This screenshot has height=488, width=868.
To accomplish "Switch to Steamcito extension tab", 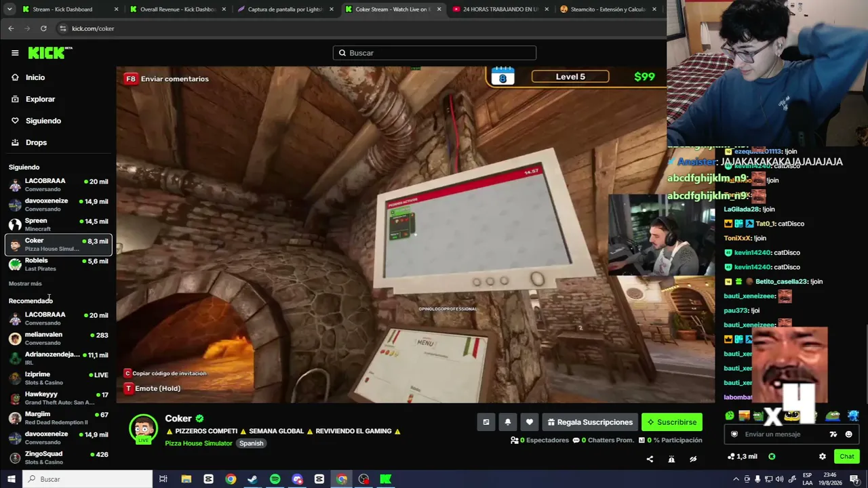I will [x=608, y=9].
